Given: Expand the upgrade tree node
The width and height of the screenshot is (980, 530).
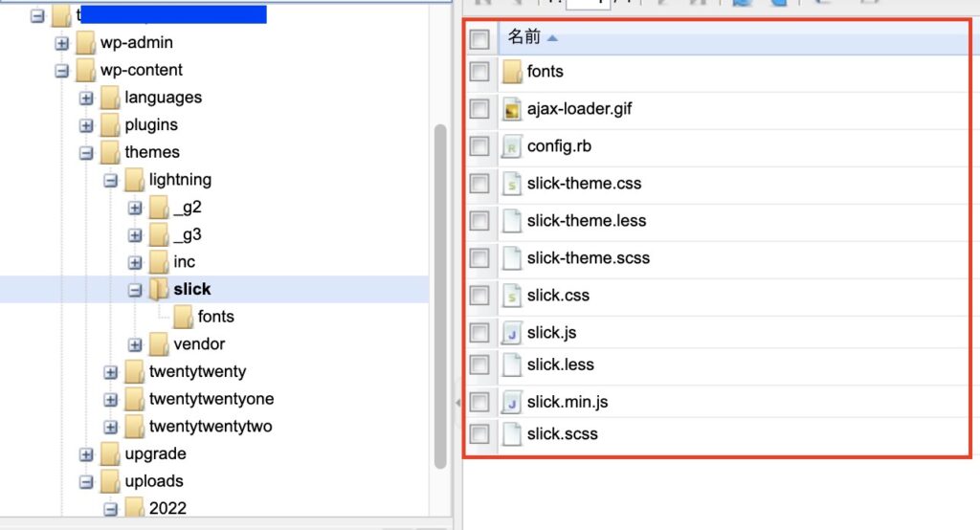Looking at the screenshot, I should [86, 455].
